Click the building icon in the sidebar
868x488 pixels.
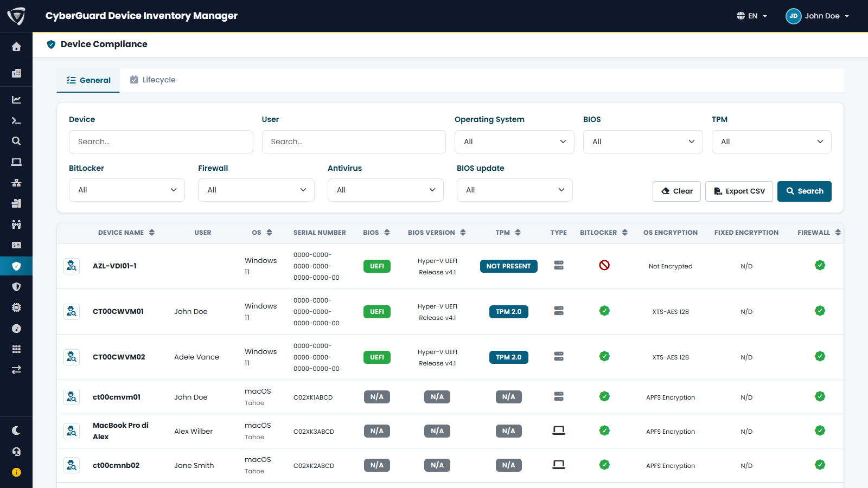coord(16,73)
